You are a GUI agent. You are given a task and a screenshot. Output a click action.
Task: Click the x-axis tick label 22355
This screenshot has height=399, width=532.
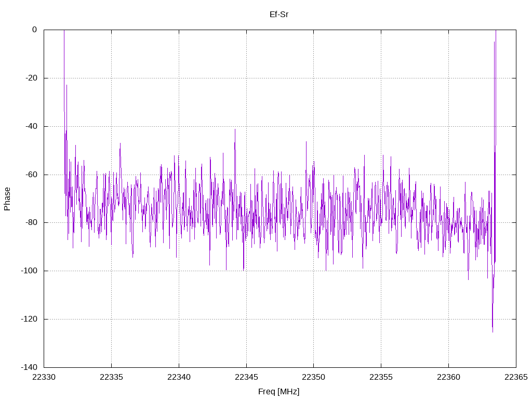(381, 377)
